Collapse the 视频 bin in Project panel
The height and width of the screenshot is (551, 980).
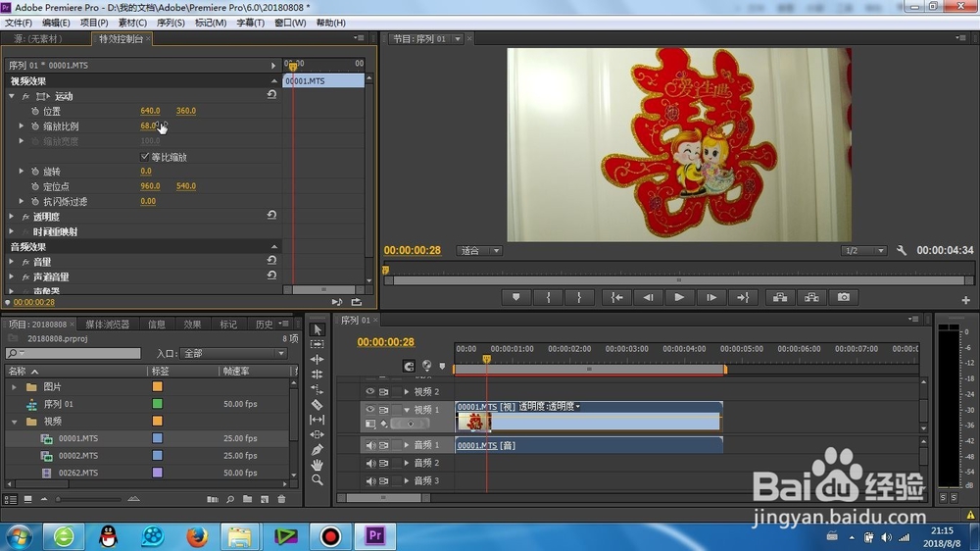[14, 422]
